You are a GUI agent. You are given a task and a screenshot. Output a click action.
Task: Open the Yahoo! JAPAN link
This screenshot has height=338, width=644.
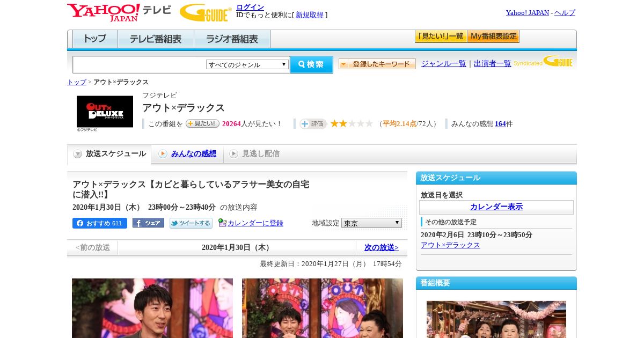pyautogui.click(x=528, y=13)
